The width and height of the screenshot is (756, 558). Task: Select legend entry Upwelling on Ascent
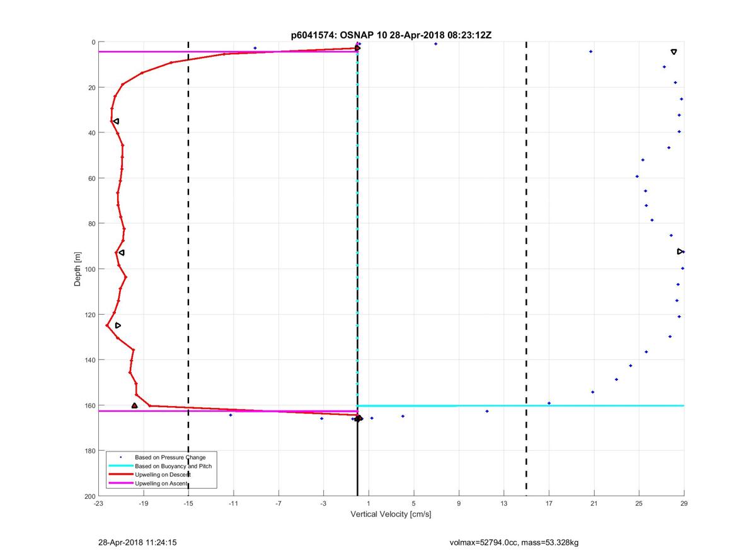point(161,483)
